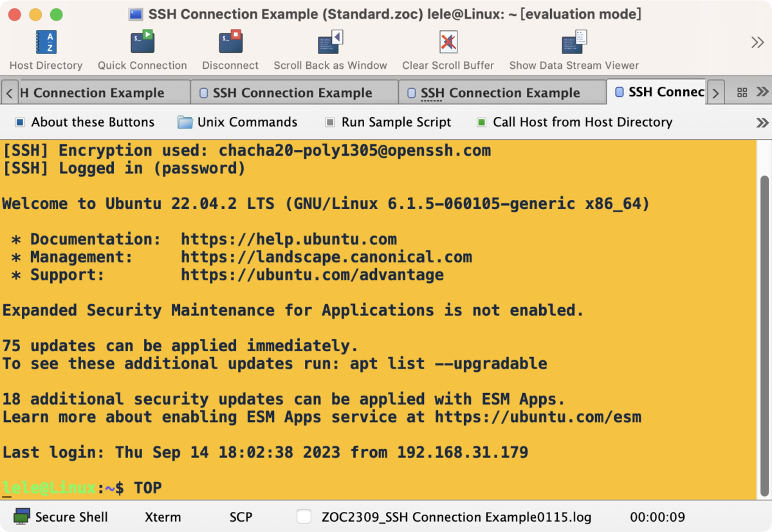
Task: Click the 00:00:09 connection timer
Action: click(657, 517)
